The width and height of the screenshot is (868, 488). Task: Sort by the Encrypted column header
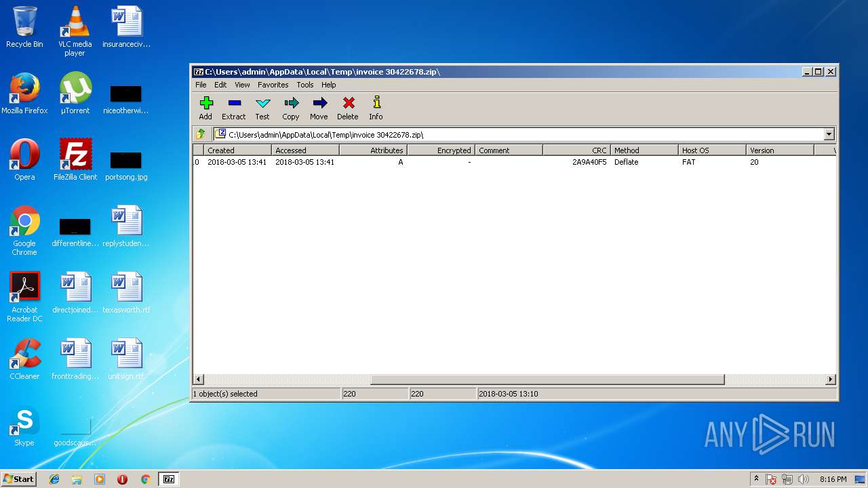(441, 150)
